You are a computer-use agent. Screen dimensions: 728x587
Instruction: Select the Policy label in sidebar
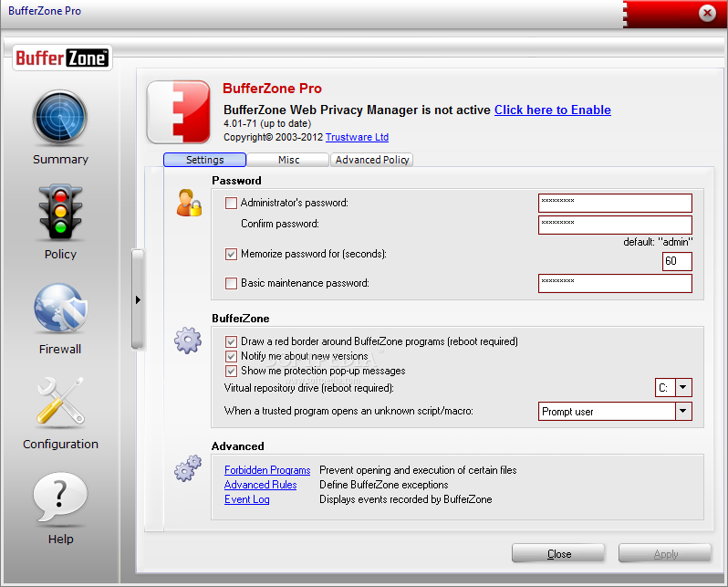(x=60, y=254)
